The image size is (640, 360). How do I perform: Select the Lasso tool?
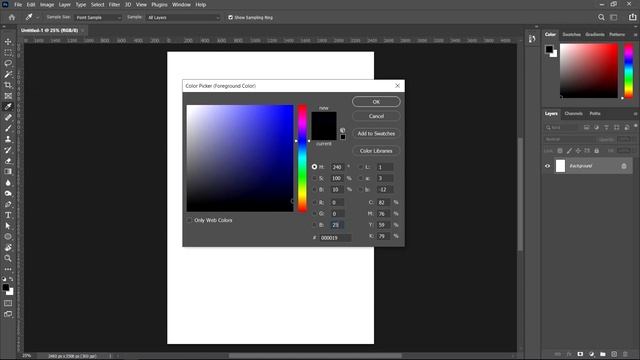click(8, 63)
